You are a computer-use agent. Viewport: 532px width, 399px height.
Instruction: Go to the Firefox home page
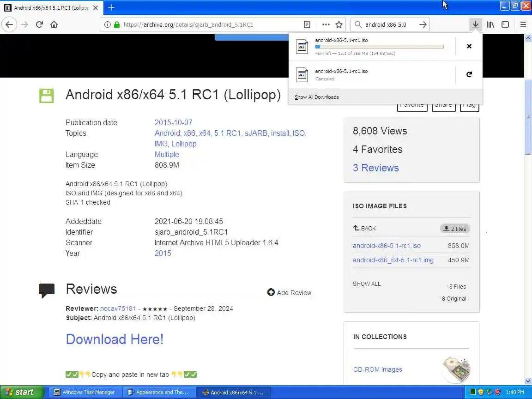(54, 24)
